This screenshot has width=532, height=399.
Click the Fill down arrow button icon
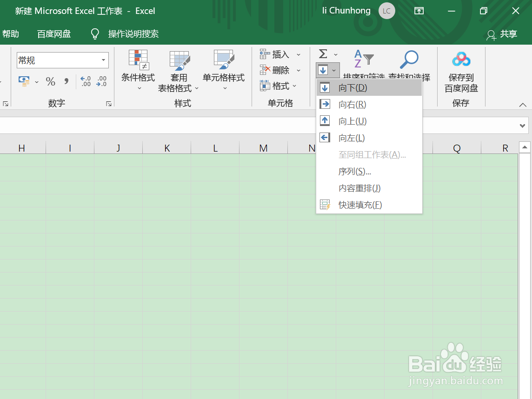[323, 70]
